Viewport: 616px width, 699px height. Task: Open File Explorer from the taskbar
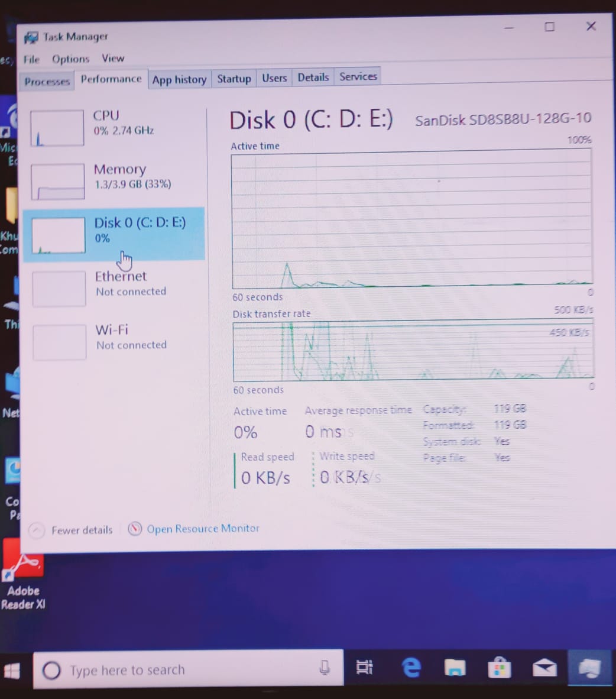(x=455, y=668)
